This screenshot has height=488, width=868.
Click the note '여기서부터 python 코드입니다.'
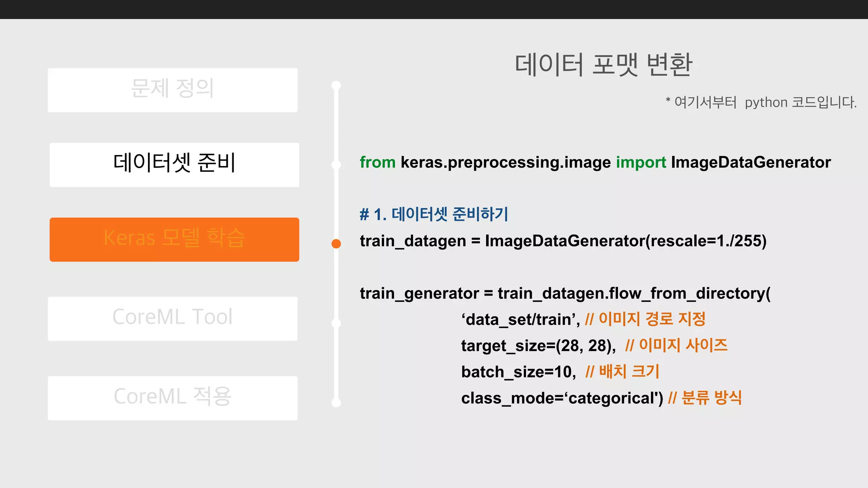point(761,102)
